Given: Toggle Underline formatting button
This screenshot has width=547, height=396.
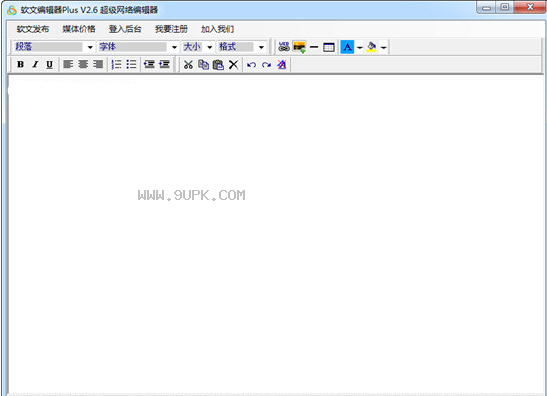Looking at the screenshot, I should pyautogui.click(x=50, y=64).
